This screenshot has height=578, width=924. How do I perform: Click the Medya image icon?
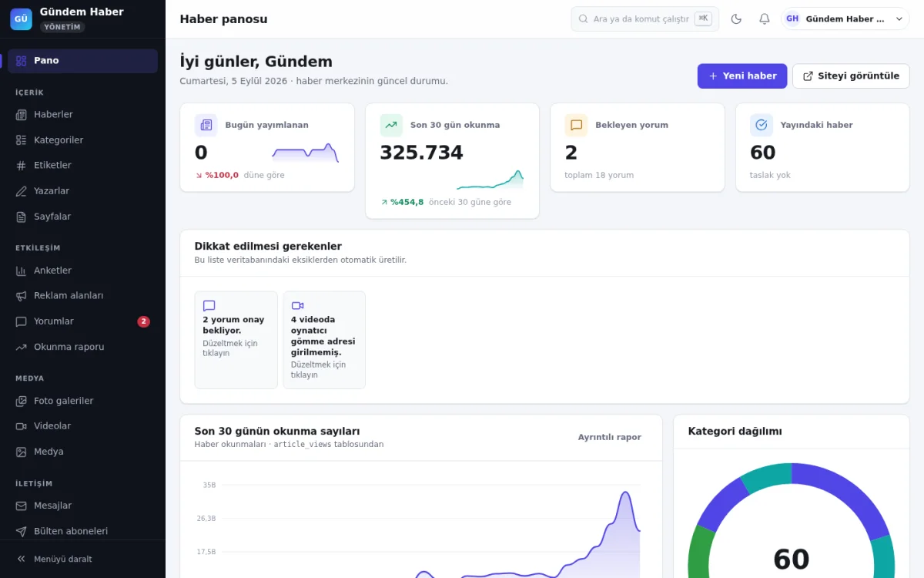pyautogui.click(x=21, y=452)
